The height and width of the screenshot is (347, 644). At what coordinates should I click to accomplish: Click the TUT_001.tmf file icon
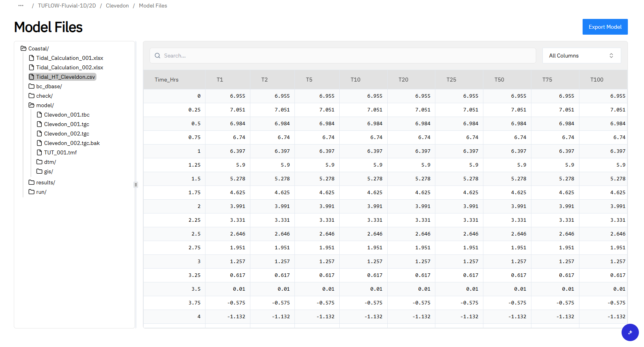tap(39, 152)
